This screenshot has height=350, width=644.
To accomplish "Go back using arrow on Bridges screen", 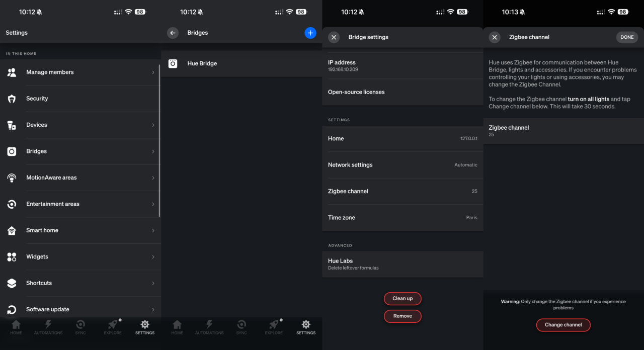I will click(x=173, y=33).
